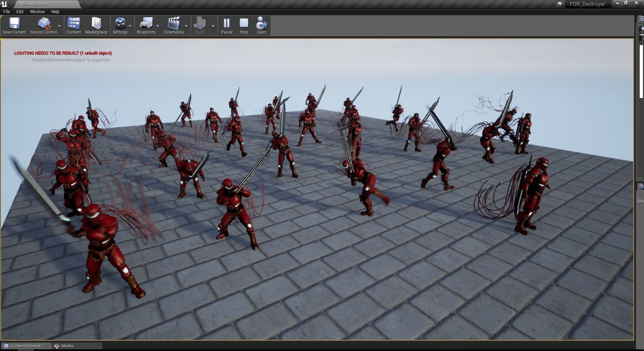644x351 pixels.
Task: Expand the Blueprints dropdown arrow
Action: [158, 26]
